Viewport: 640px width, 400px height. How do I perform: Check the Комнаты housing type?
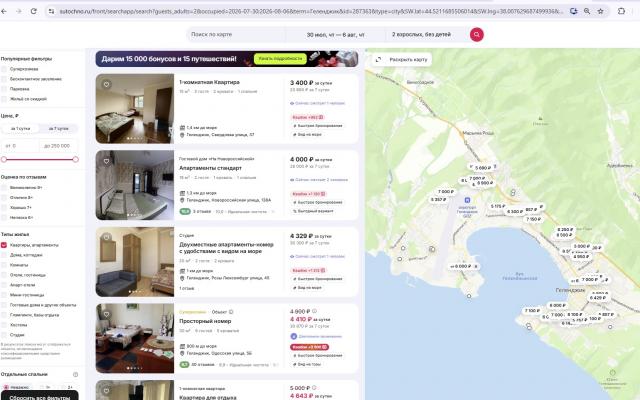click(x=4, y=265)
